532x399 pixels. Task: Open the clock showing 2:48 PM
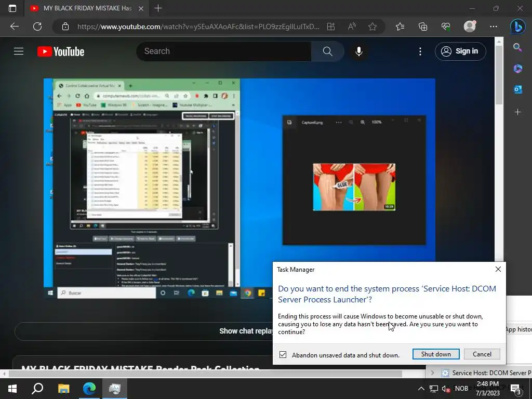487,389
